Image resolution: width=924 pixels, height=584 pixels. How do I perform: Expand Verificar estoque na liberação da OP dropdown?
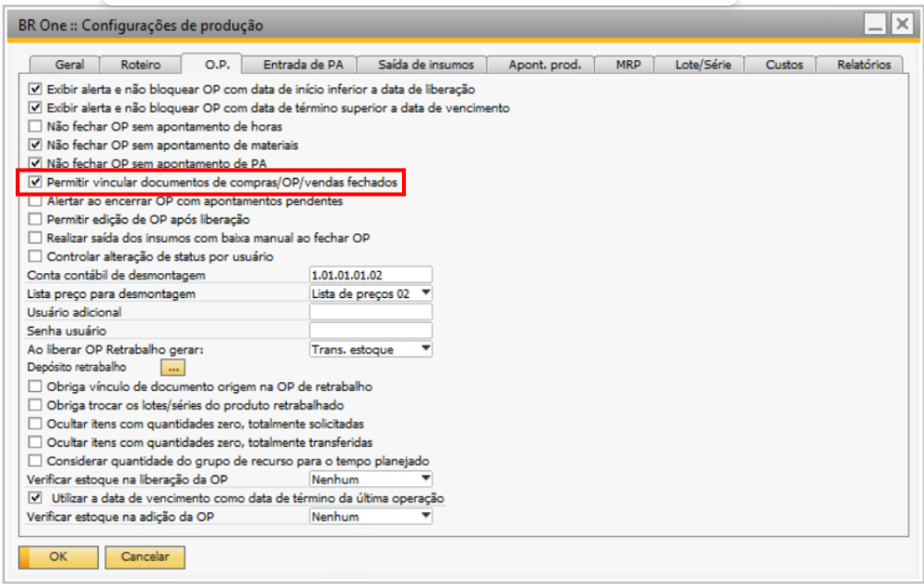click(425, 480)
